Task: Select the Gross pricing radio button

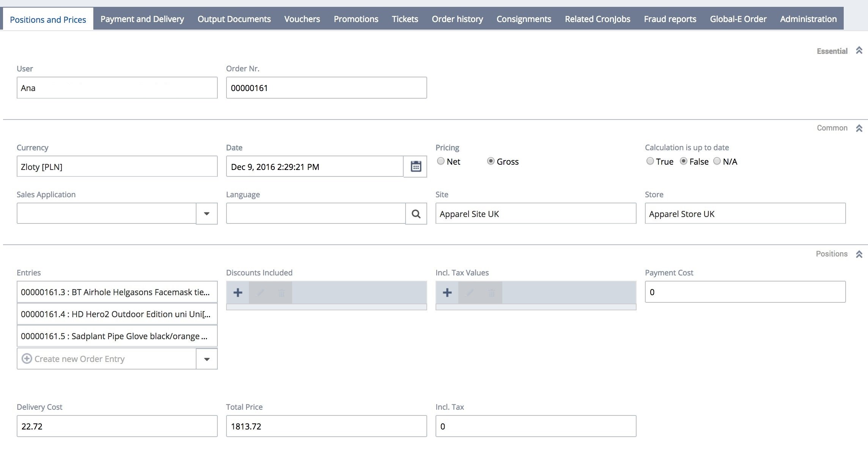Action: [x=491, y=161]
